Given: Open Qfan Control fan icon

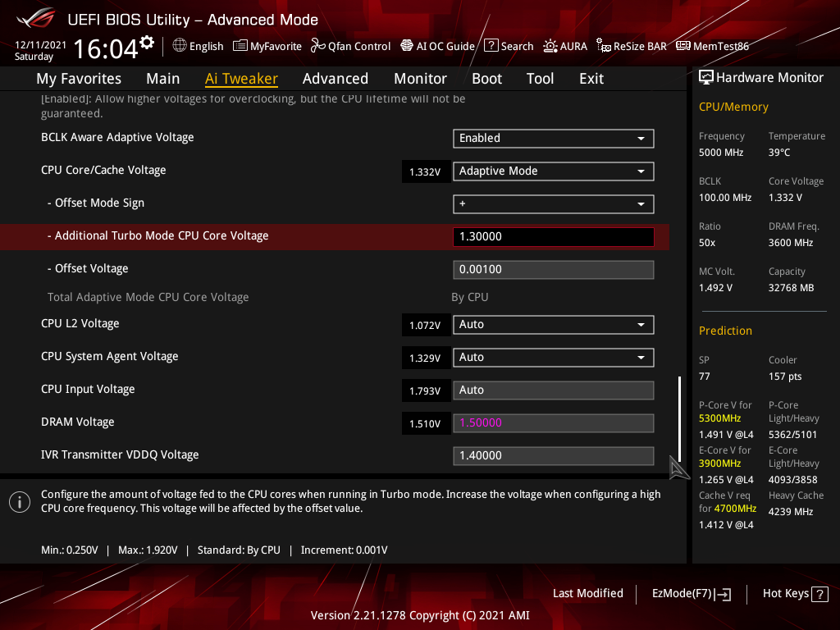Looking at the screenshot, I should pyautogui.click(x=317, y=46).
